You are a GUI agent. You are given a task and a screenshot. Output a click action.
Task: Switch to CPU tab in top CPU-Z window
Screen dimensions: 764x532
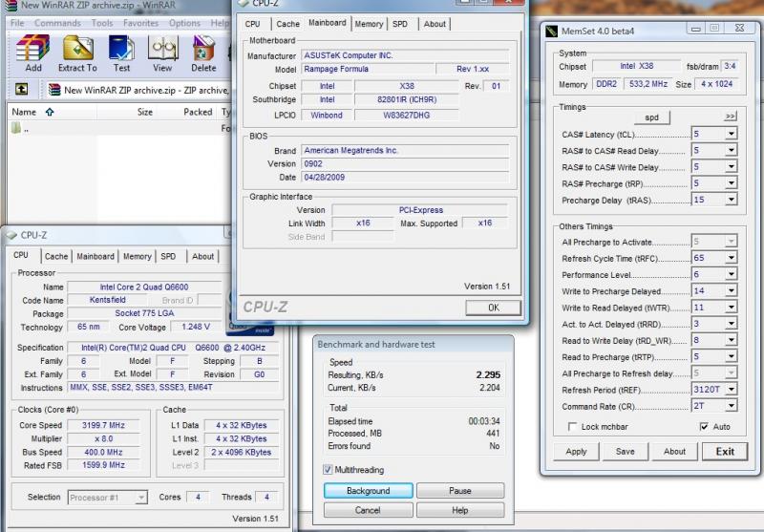coord(252,24)
